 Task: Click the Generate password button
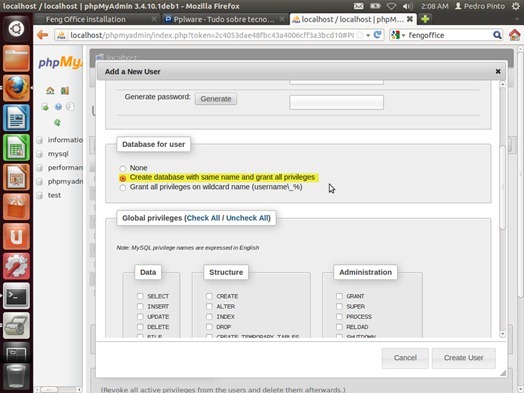coord(216,99)
